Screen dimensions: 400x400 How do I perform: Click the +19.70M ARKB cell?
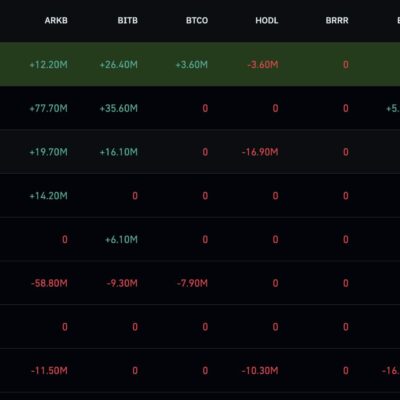click(49, 152)
